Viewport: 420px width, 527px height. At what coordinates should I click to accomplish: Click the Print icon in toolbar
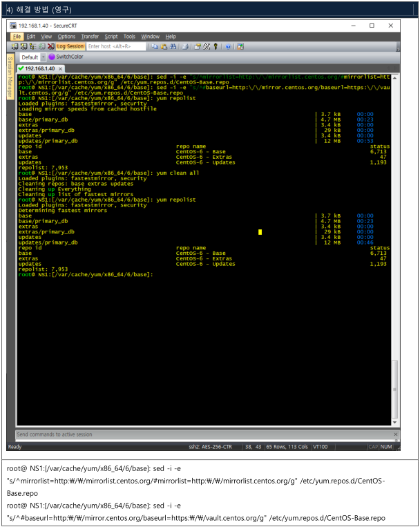186,46
